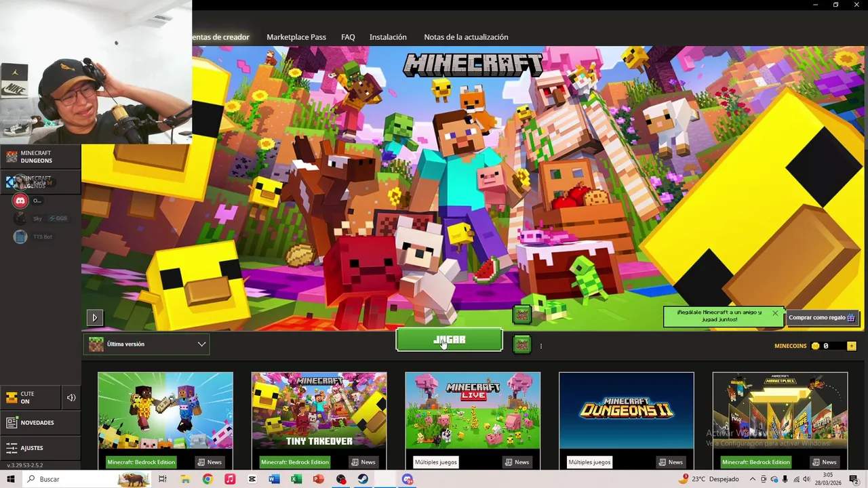868x488 pixels.
Task: Play the banner animation arrow button
Action: point(94,317)
